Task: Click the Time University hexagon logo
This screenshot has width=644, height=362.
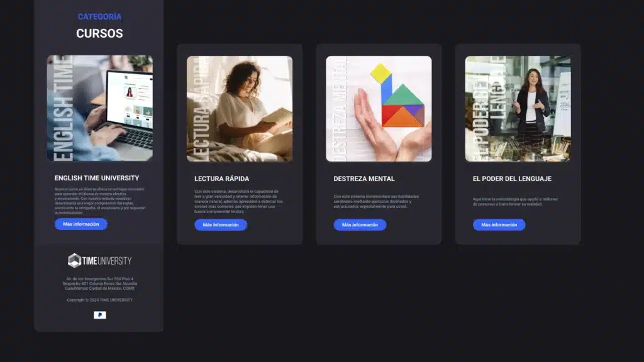Action: pyautogui.click(x=99, y=261)
